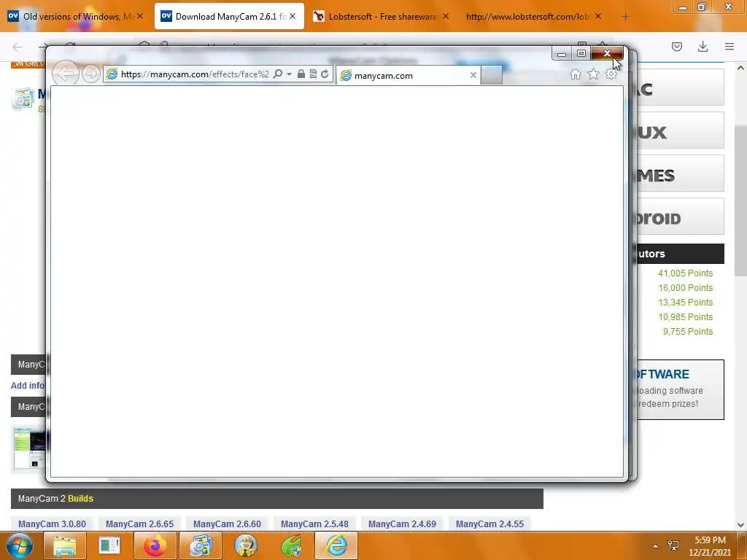Close the 'Old versions of Windows' Firefox tab

tap(140, 16)
